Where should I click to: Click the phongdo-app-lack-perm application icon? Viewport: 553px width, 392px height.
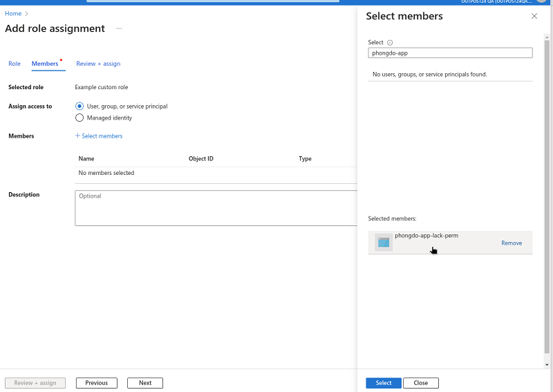point(384,242)
